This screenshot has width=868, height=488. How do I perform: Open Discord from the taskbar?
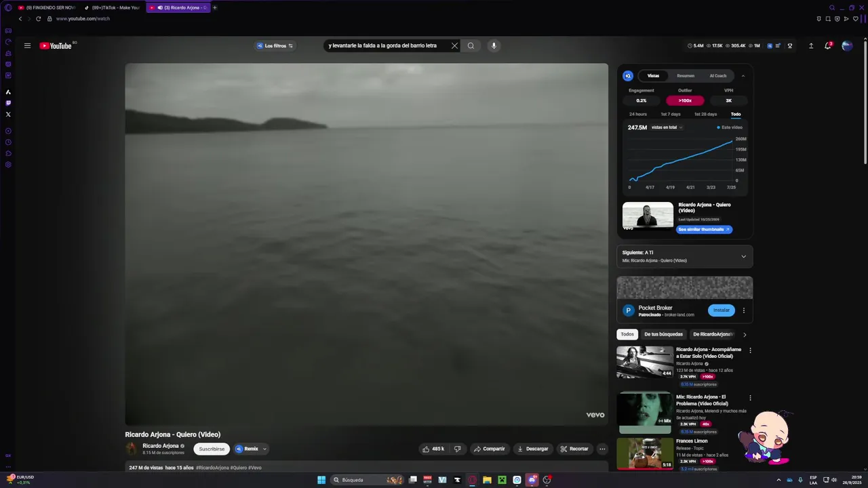[x=532, y=480]
